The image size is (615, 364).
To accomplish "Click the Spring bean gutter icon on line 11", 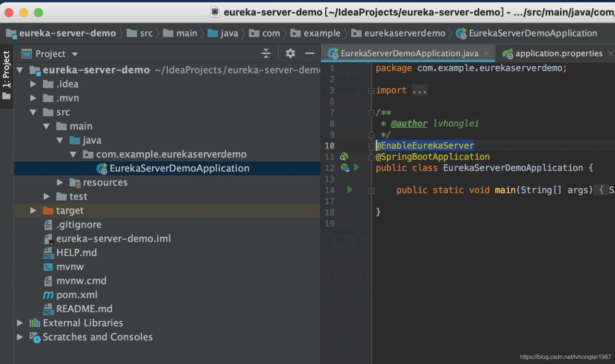I will tap(344, 157).
